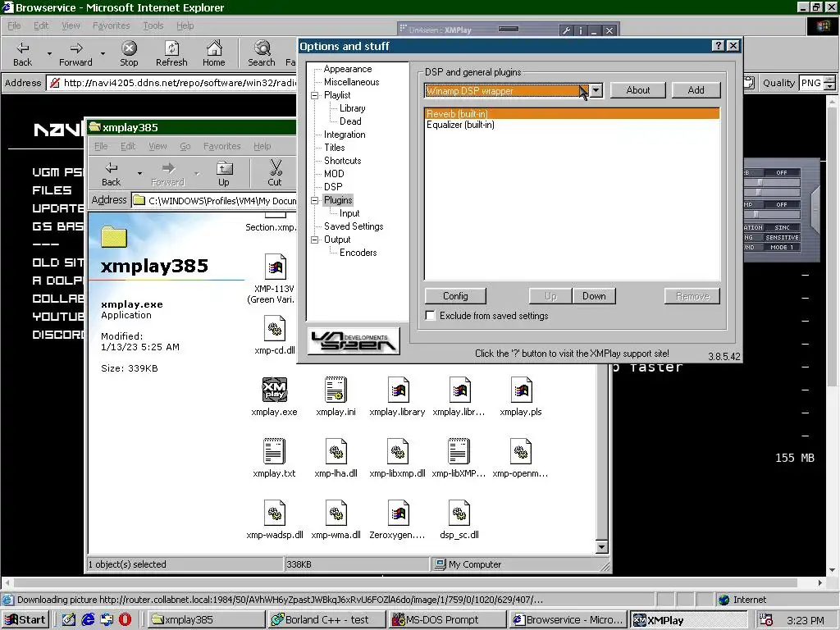Select Miscellaneous in options tree
Image resolution: width=840 pixels, height=630 pixels.
[351, 82]
